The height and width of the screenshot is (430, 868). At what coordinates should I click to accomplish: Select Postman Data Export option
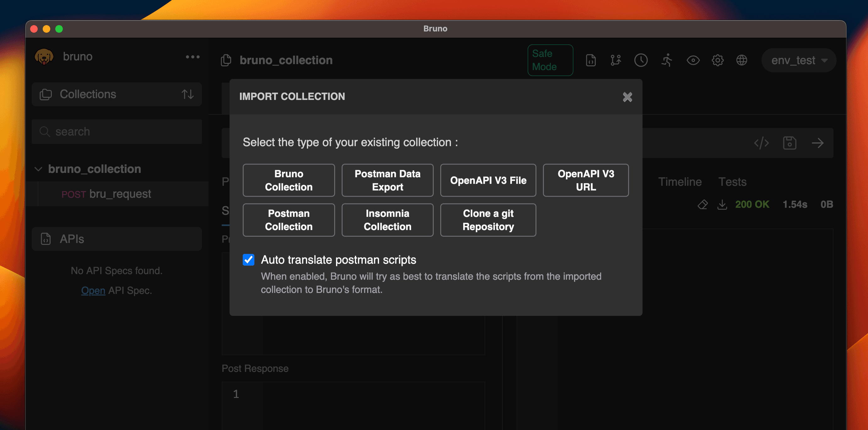[x=387, y=180]
